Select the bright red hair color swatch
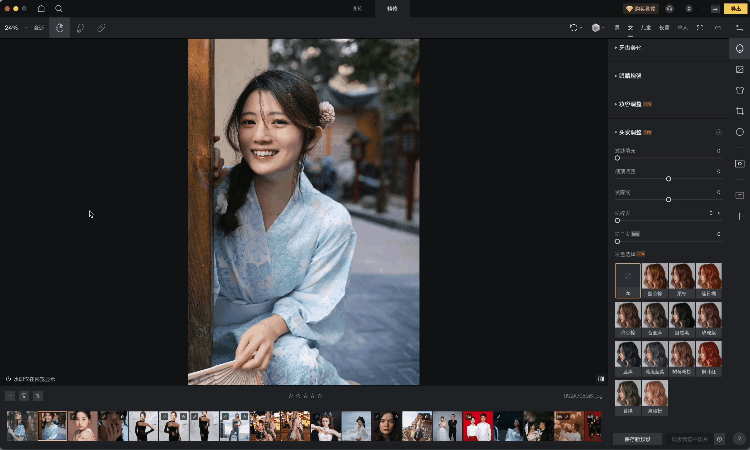This screenshot has width=750, height=450. (x=708, y=355)
